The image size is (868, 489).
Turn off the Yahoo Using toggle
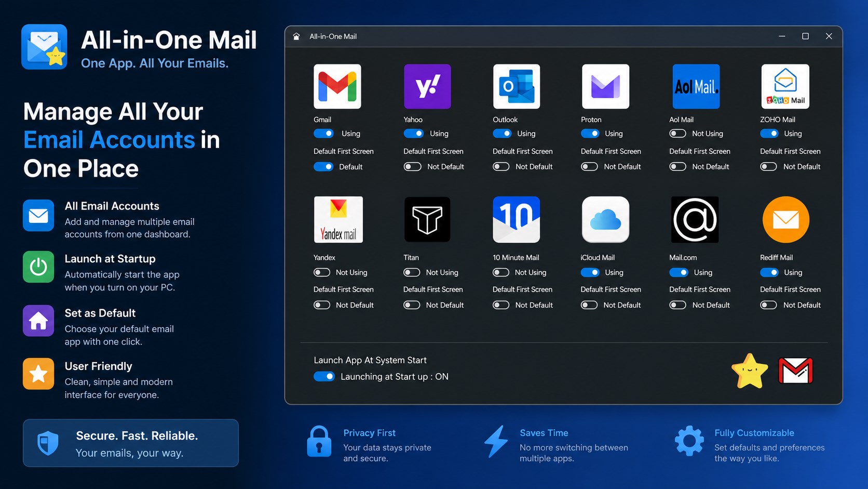tap(413, 134)
